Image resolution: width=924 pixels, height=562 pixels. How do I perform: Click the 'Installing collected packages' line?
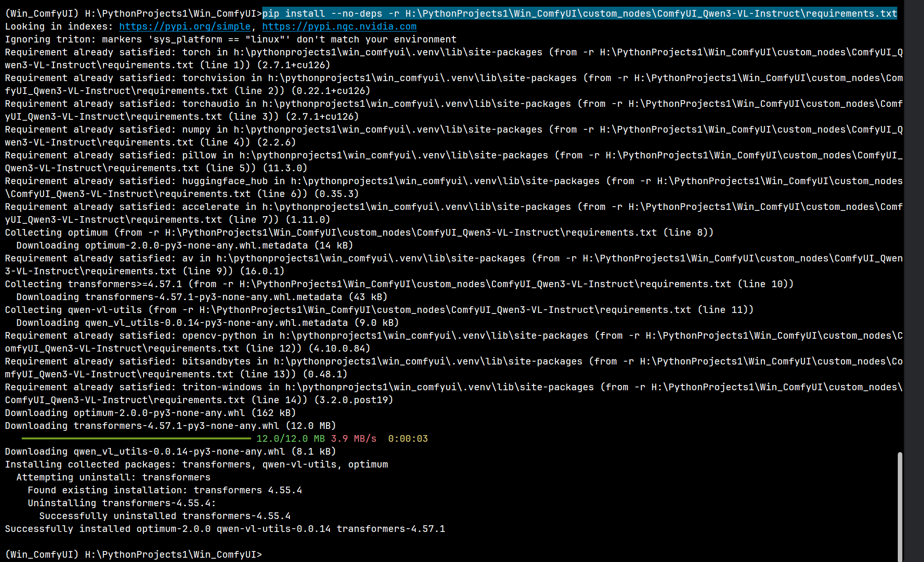(196, 465)
